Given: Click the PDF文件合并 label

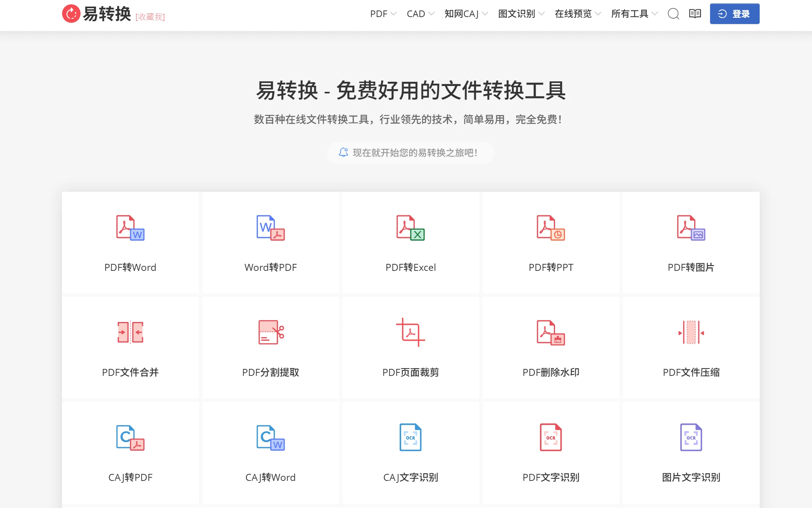Looking at the screenshot, I should coord(130,372).
